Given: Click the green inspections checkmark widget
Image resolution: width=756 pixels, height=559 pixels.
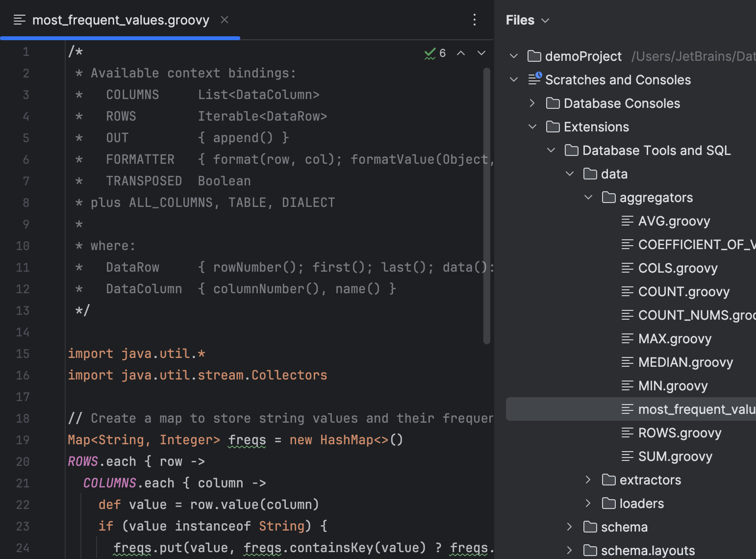Looking at the screenshot, I should click(x=430, y=53).
